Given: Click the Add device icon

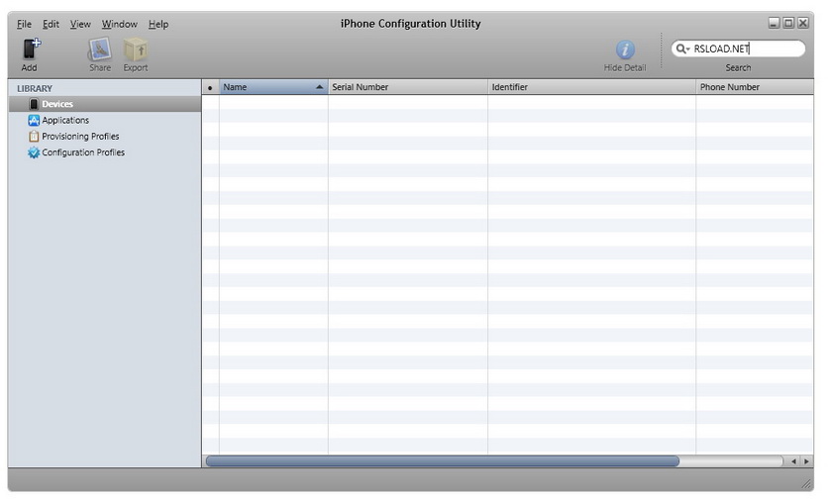Looking at the screenshot, I should click(x=32, y=49).
